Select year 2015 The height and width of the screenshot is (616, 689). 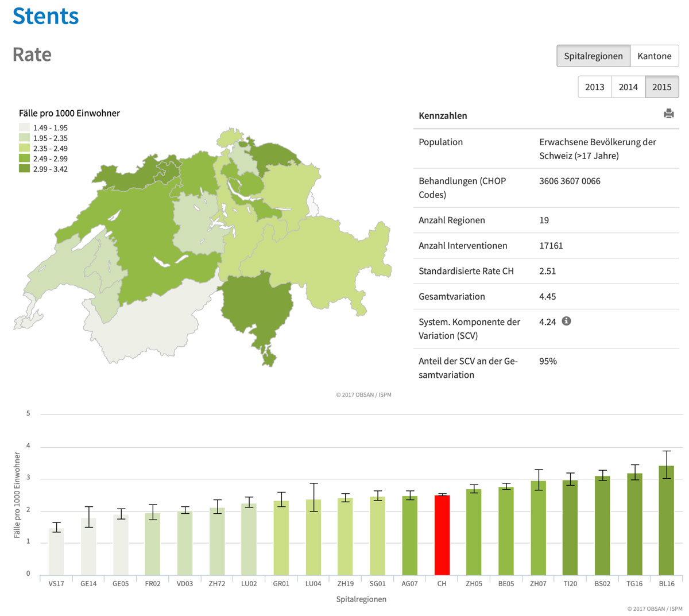661,87
